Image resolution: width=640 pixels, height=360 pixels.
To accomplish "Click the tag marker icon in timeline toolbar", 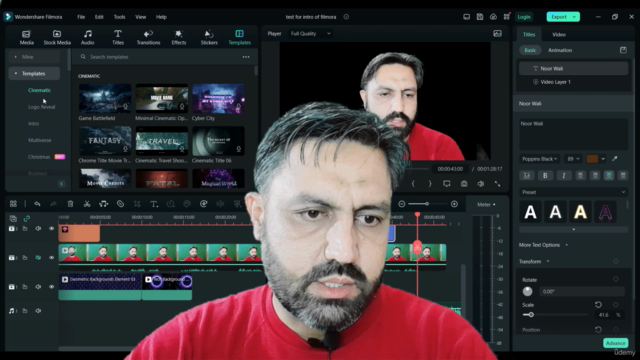I will [x=120, y=204].
